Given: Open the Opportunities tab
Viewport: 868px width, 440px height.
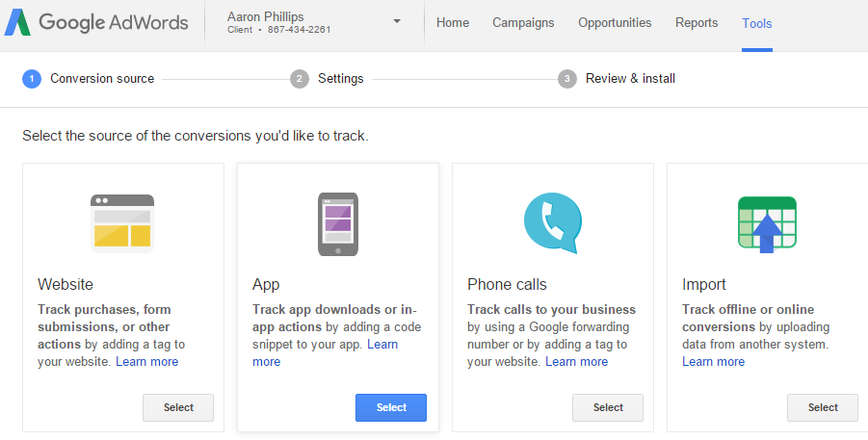Looking at the screenshot, I should coord(615,23).
